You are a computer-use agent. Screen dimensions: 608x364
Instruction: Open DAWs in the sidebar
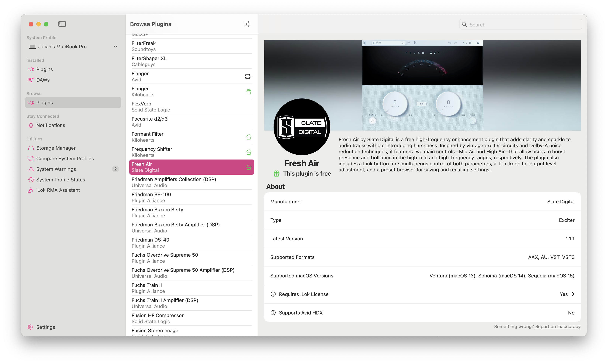click(73, 80)
